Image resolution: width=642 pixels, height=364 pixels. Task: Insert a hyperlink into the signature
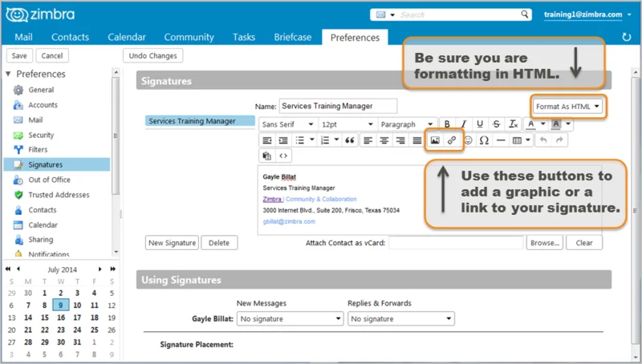coord(452,140)
